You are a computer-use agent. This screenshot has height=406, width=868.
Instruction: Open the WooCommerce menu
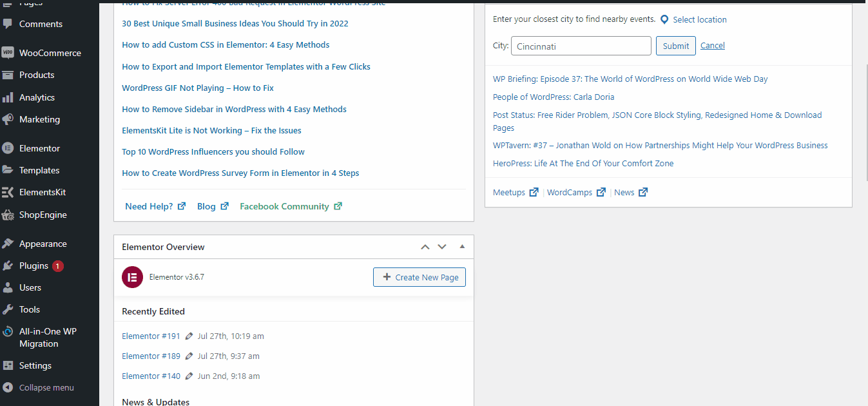pos(50,53)
